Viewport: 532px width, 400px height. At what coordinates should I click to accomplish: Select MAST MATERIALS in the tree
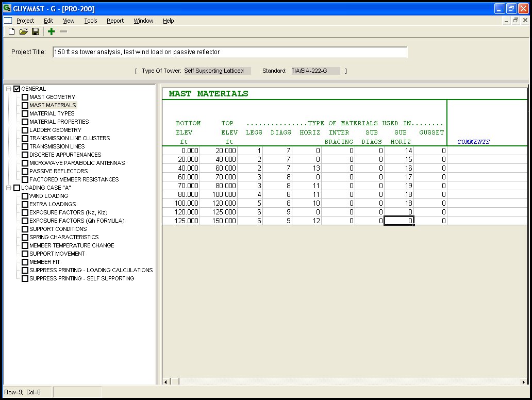(53, 105)
